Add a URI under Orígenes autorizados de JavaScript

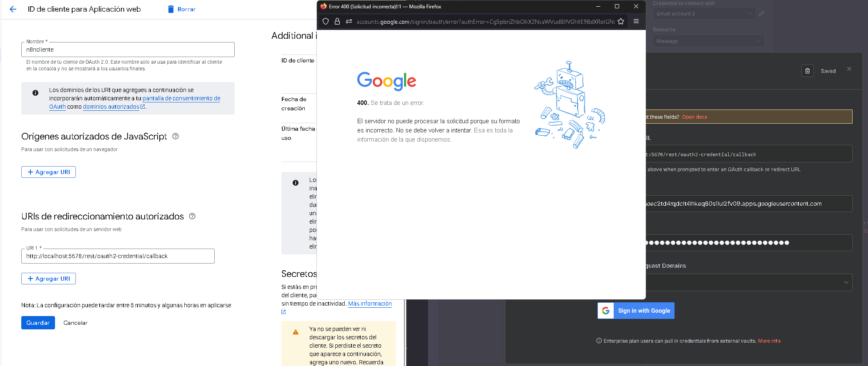[48, 172]
